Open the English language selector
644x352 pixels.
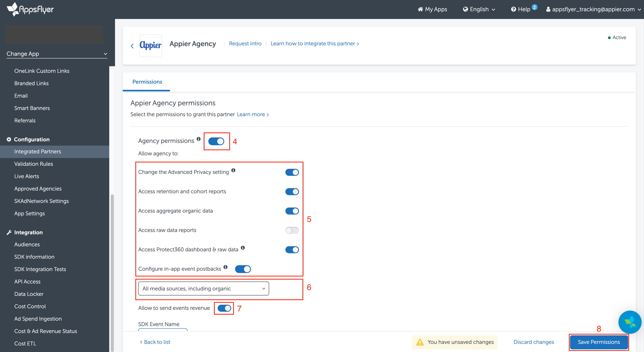[479, 9]
